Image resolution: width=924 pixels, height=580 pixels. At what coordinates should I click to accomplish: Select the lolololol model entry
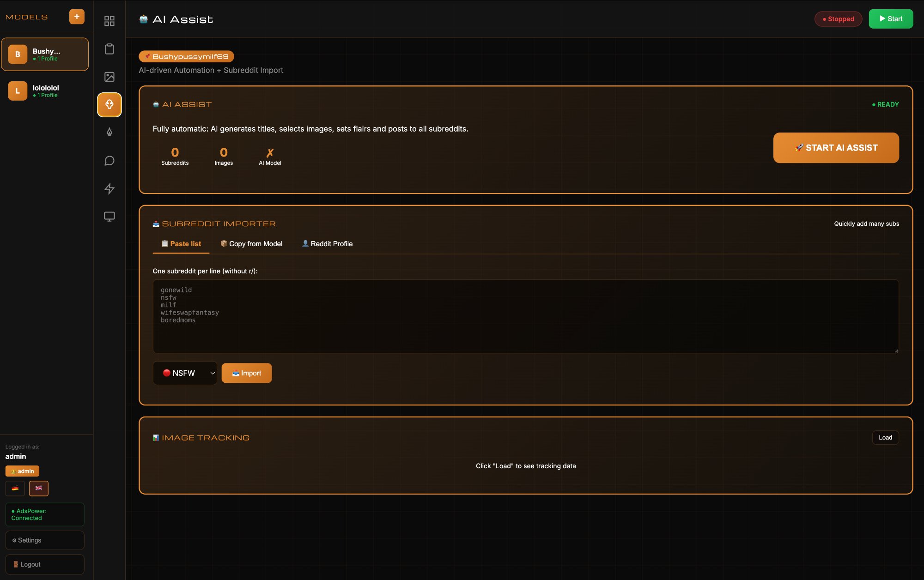(x=45, y=91)
